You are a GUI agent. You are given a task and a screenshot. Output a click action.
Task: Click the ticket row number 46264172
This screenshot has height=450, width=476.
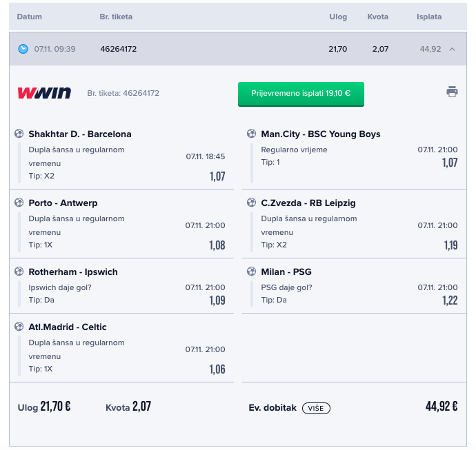point(119,49)
